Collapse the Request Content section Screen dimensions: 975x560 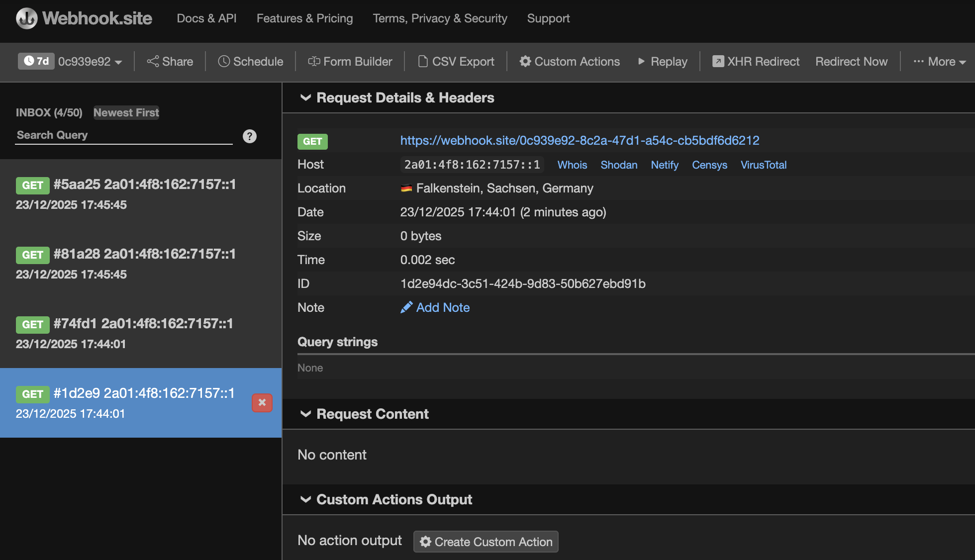[x=305, y=414]
